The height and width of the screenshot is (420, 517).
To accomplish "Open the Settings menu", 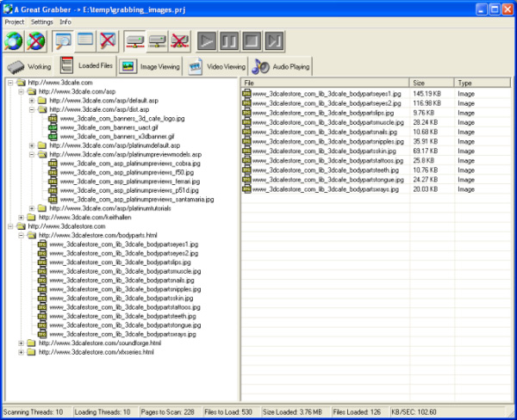I will [x=40, y=21].
